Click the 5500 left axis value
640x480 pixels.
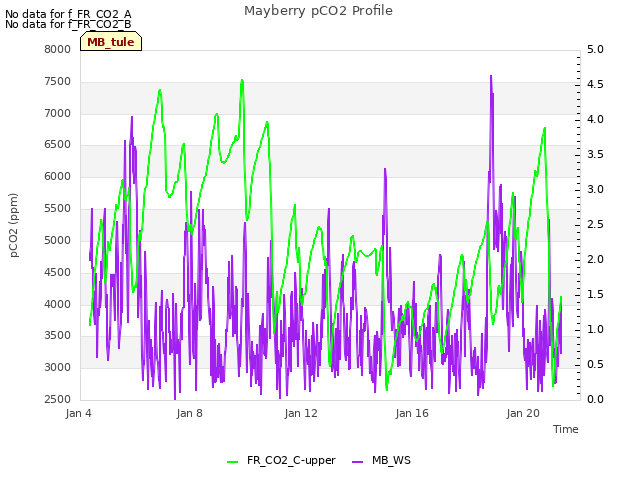coord(58,208)
